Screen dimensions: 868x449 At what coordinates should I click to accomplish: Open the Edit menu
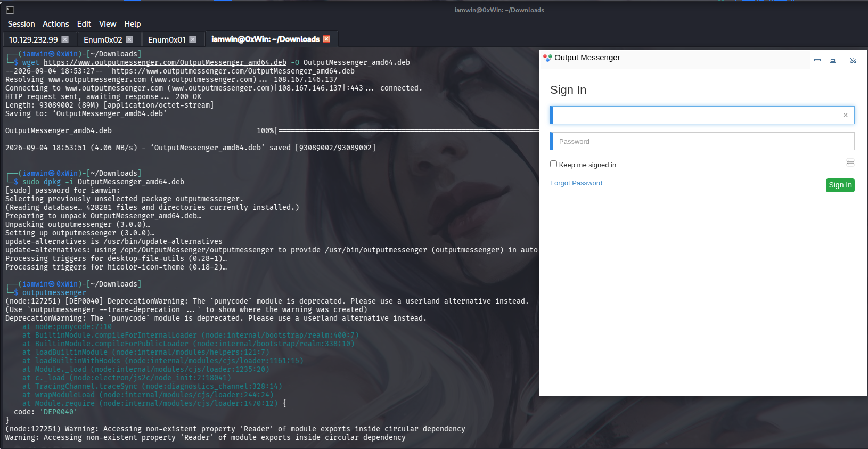pos(84,24)
